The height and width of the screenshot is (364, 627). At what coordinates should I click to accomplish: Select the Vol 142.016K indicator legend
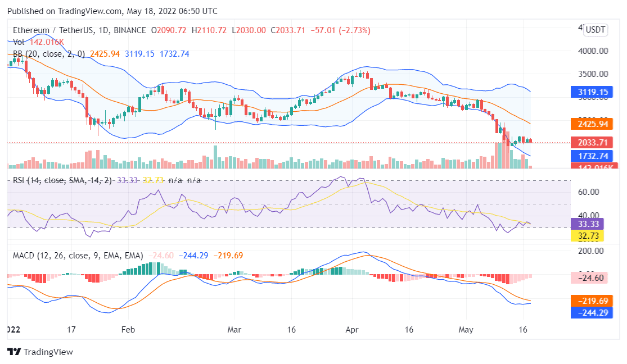pos(38,42)
